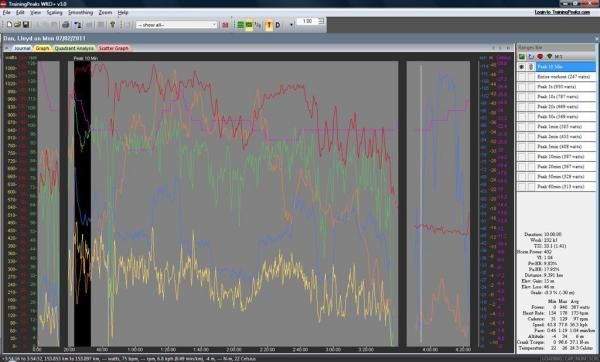Click the first green stacked-graph layout icon
Viewport: 600px width, 362px height.
coord(240,25)
